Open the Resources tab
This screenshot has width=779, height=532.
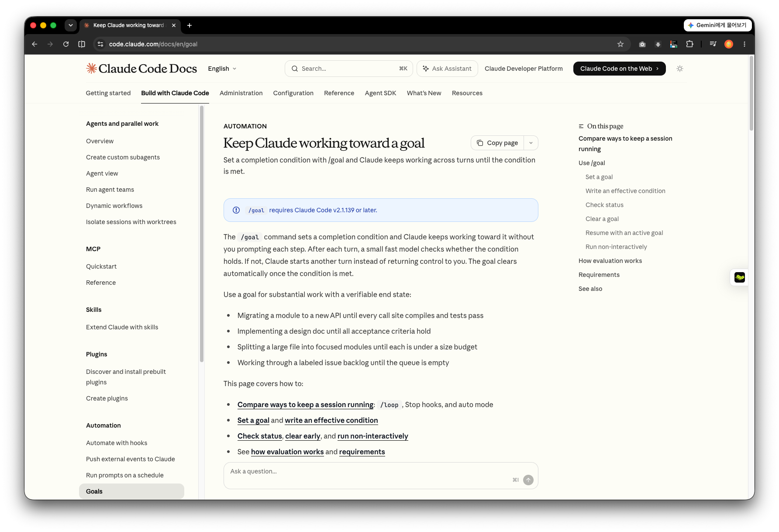click(x=467, y=93)
